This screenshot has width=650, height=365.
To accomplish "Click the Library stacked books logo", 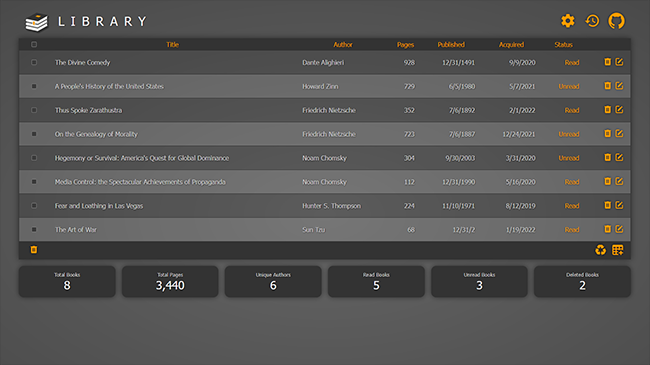I will 36,22.
